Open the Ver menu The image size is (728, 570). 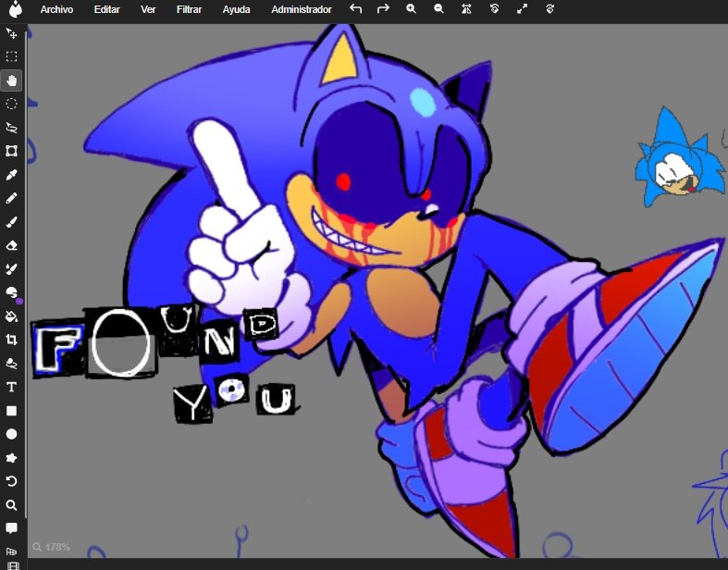[x=148, y=9]
